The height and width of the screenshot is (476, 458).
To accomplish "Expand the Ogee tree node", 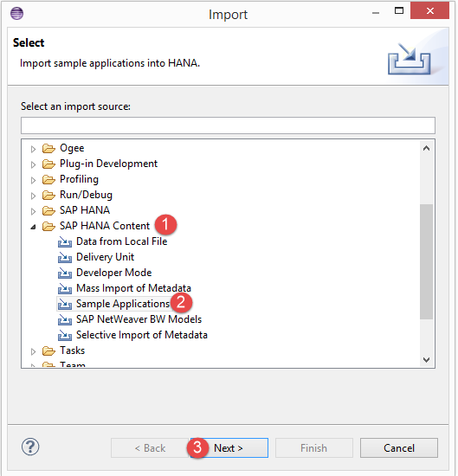I will (33, 149).
